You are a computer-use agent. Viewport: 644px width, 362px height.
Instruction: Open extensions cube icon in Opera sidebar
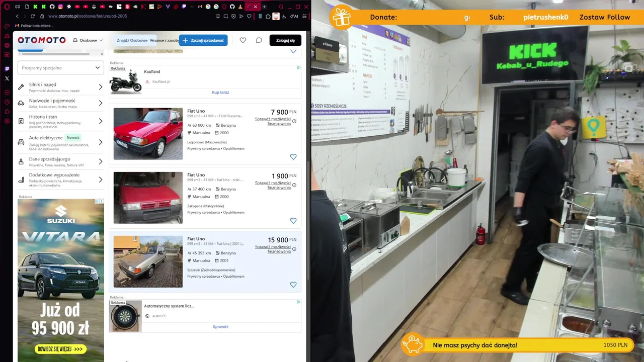point(7,112)
